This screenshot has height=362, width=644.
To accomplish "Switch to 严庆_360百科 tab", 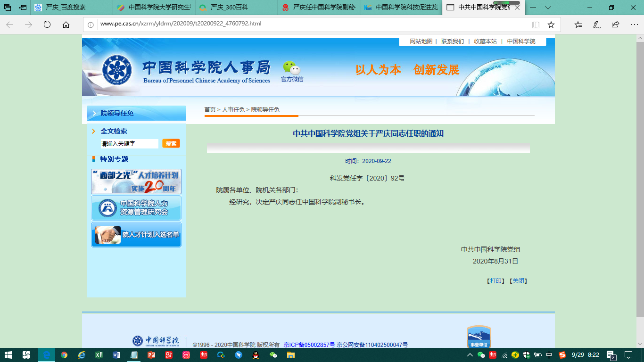I will [x=236, y=8].
